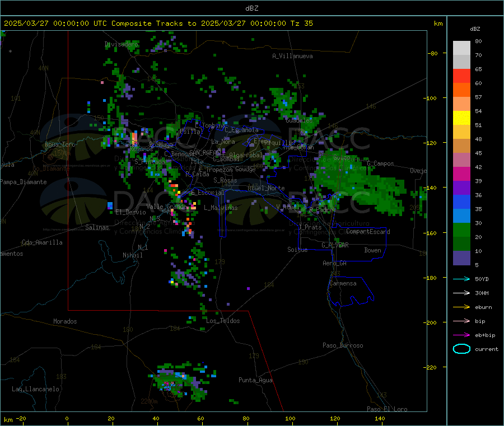Click the Paso_El_Loro location label

click(388, 409)
